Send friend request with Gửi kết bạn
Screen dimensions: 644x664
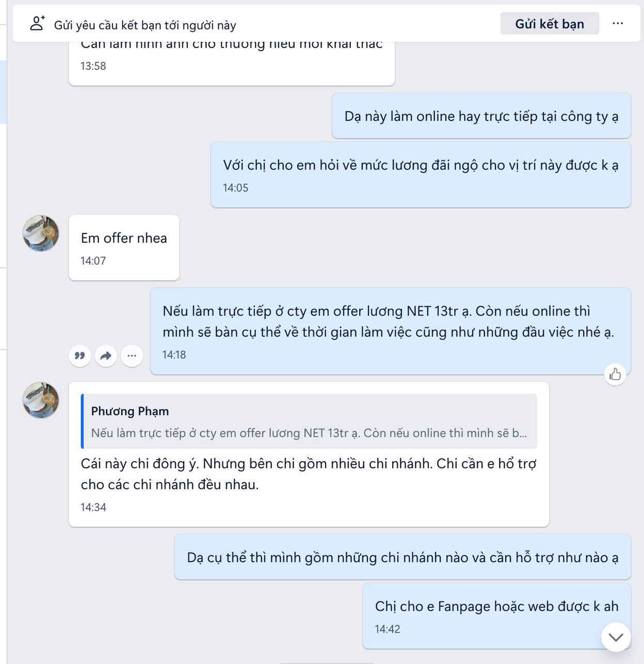[x=550, y=24]
